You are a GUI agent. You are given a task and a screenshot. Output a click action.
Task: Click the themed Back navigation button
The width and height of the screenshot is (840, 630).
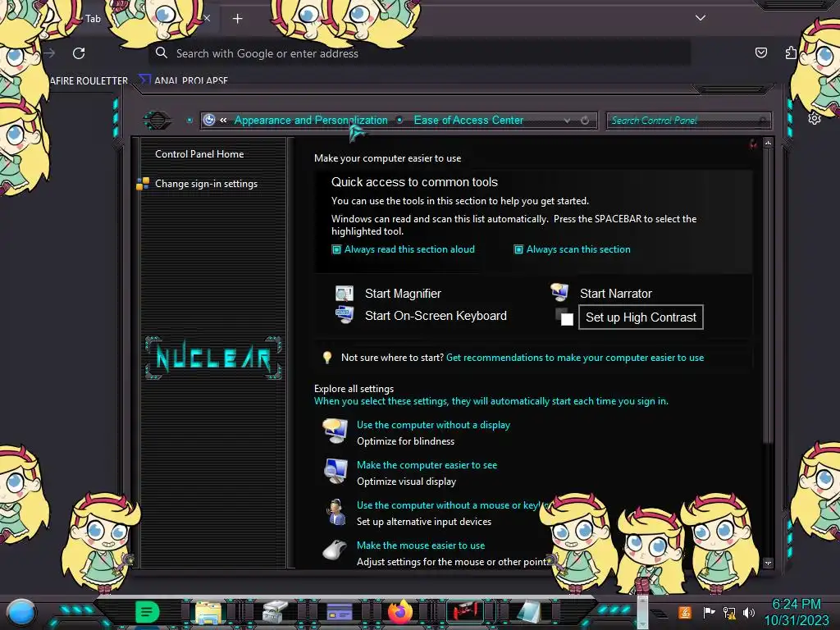click(x=157, y=120)
